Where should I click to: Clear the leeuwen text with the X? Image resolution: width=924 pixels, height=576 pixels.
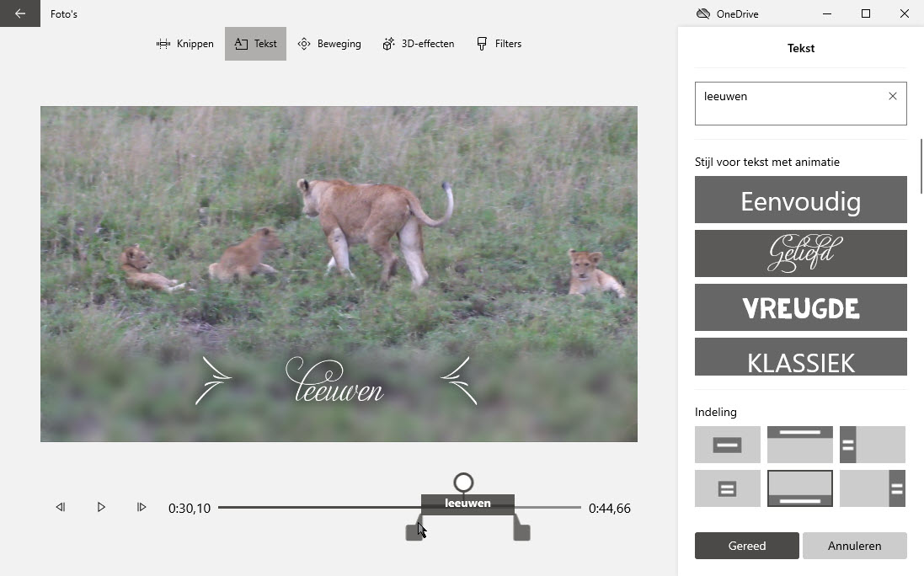coord(893,96)
